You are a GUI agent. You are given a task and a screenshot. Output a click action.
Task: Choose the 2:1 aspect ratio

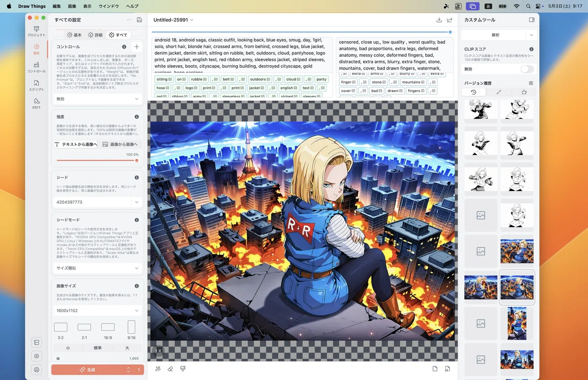coord(84,331)
